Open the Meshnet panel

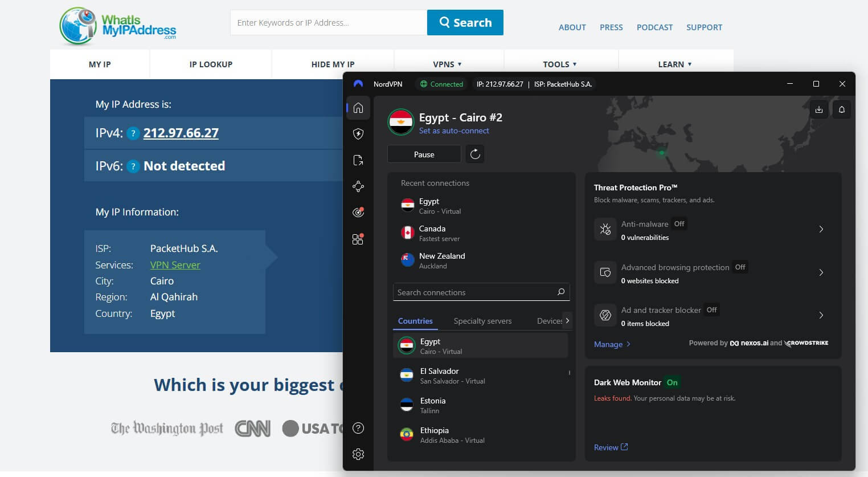point(358,186)
